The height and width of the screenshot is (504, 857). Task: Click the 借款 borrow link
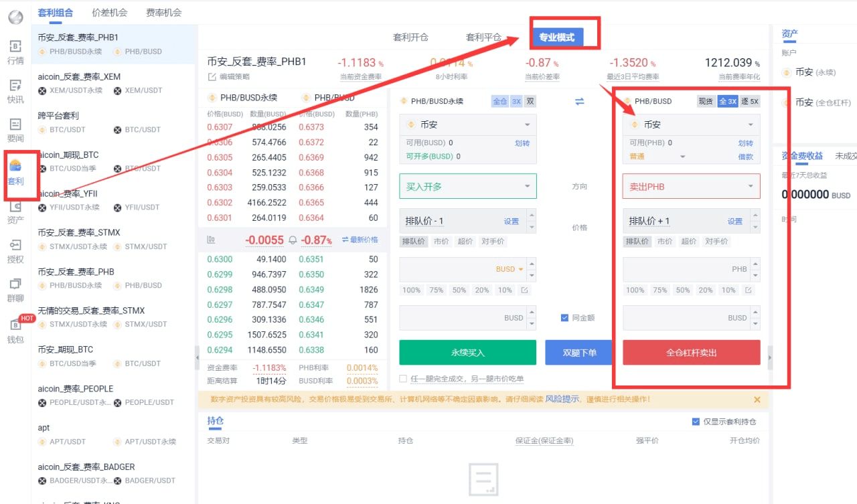pyautogui.click(x=746, y=157)
